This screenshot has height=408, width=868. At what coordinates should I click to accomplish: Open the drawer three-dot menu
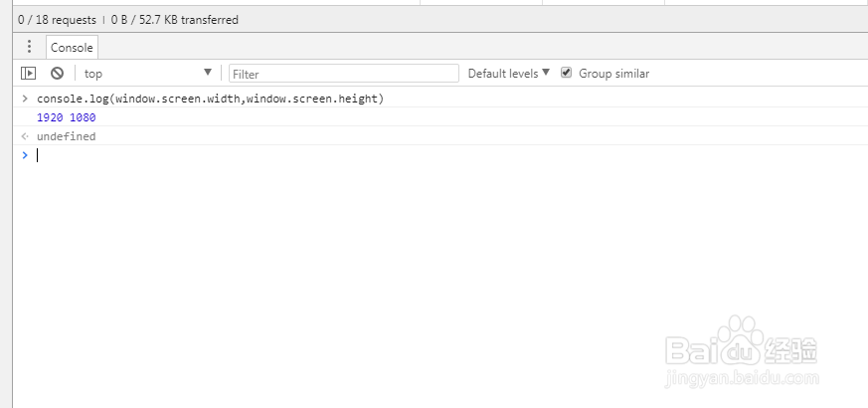[29, 47]
